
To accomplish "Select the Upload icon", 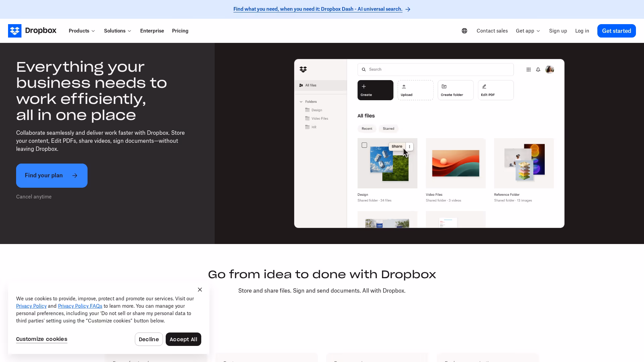I will 403,86.
